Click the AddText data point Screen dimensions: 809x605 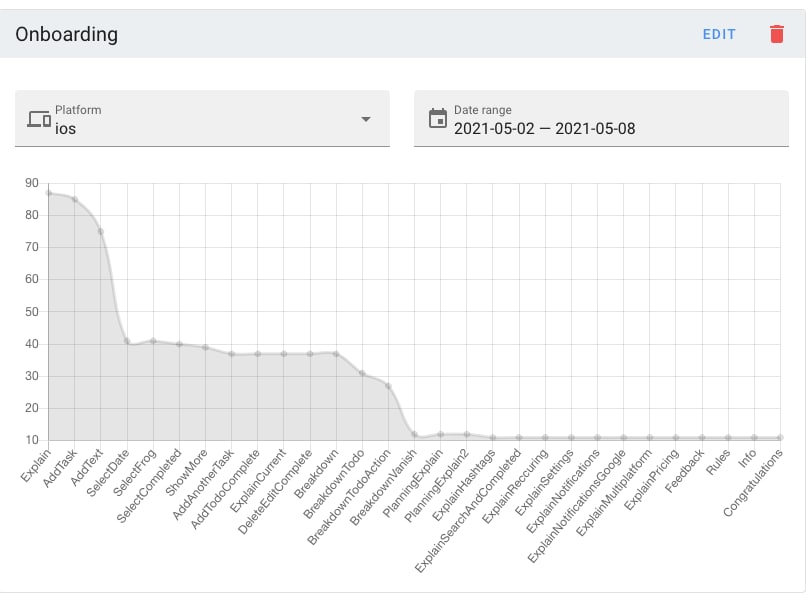point(101,232)
